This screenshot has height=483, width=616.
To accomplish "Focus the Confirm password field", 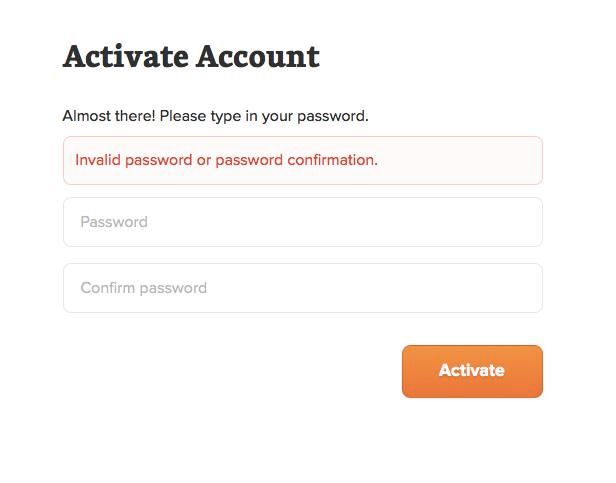I will pos(302,288).
